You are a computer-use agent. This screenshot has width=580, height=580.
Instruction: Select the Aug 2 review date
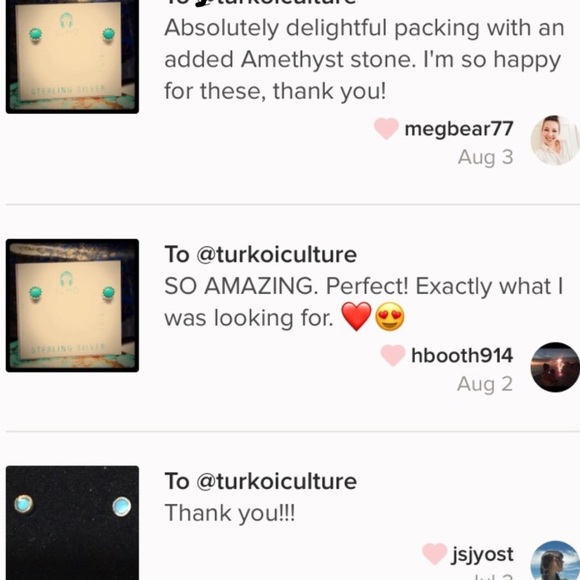pyautogui.click(x=485, y=384)
